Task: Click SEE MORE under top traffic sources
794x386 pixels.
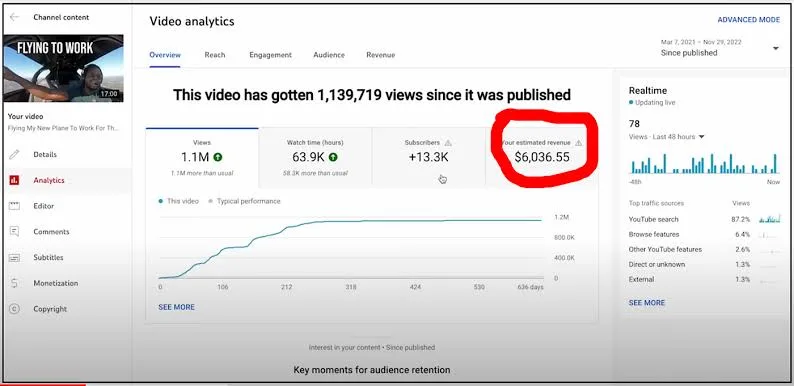Action: tap(647, 302)
